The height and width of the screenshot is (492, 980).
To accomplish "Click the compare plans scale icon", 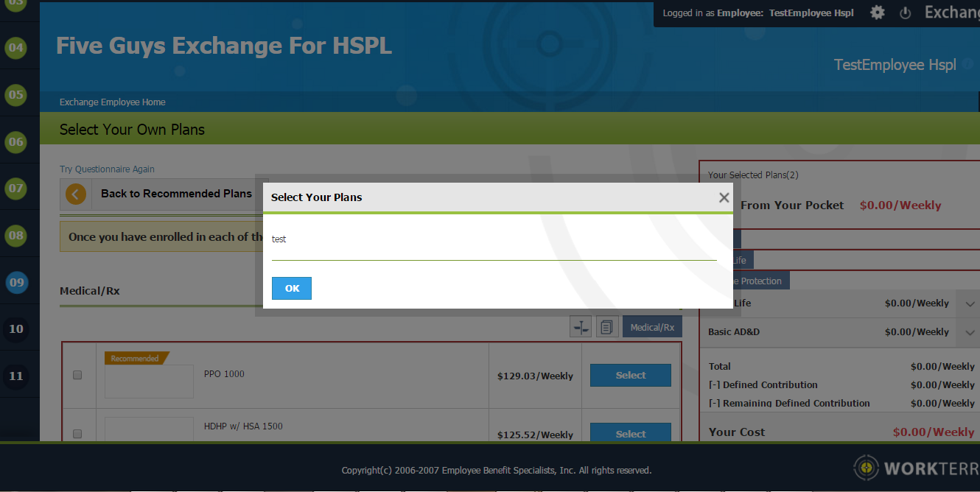I will click(x=581, y=327).
